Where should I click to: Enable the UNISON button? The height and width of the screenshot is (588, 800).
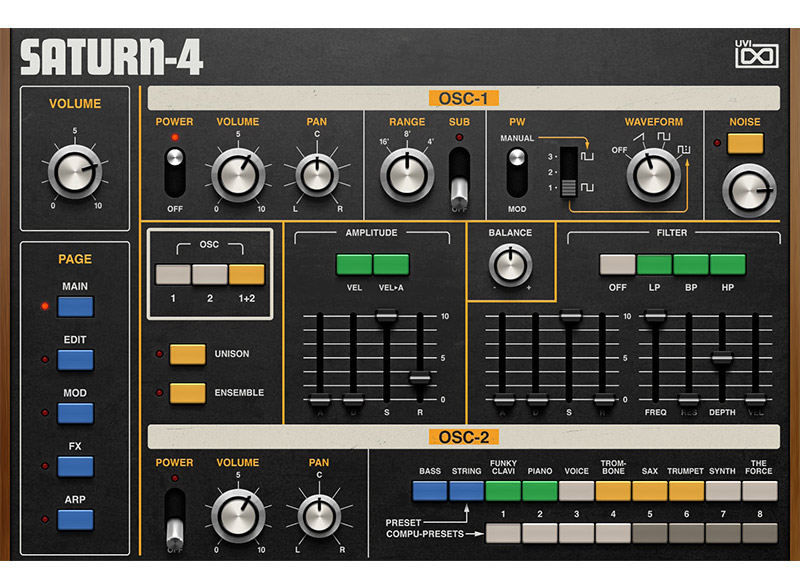point(188,354)
